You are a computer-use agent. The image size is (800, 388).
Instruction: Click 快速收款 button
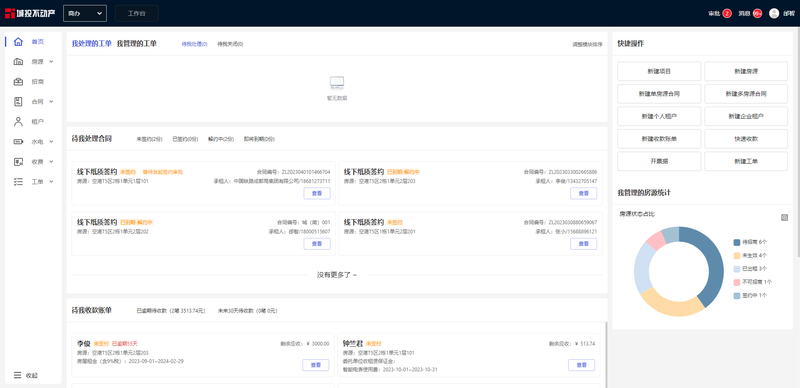[746, 139]
